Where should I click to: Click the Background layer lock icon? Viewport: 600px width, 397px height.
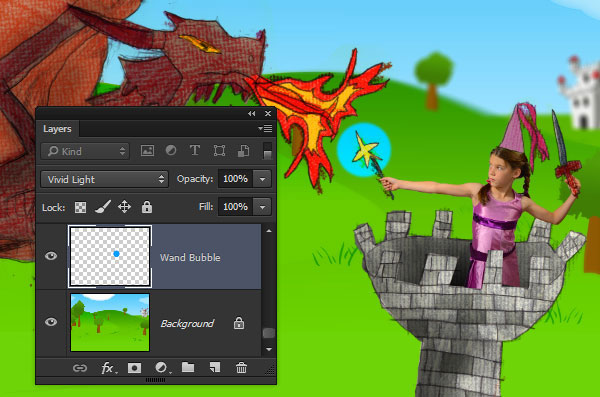pyautogui.click(x=239, y=323)
